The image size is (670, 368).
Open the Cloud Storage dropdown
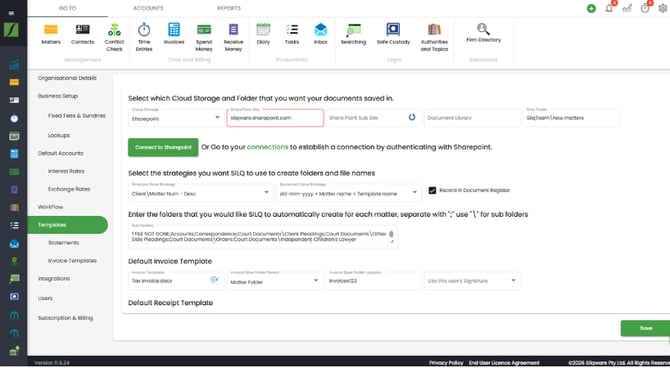(176, 118)
